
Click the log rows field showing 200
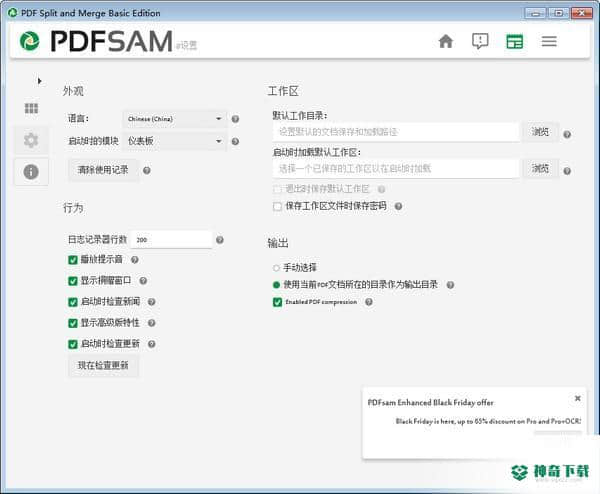[x=171, y=240]
